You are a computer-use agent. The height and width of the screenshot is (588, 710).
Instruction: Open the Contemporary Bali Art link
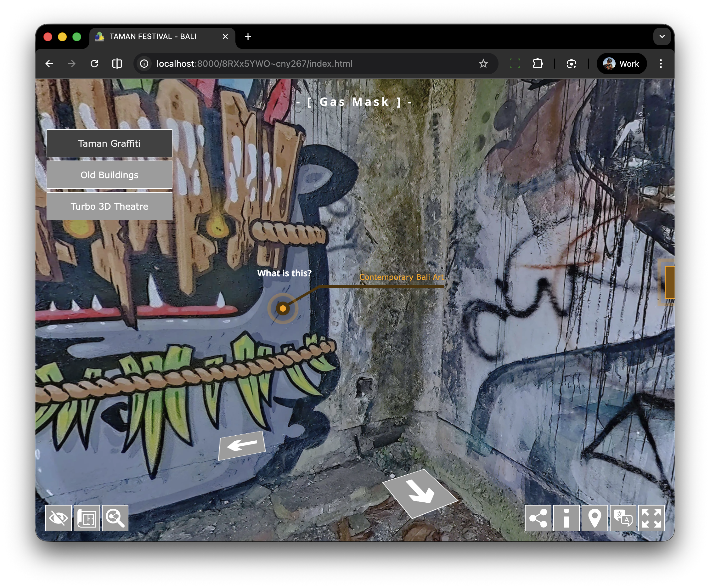(401, 277)
